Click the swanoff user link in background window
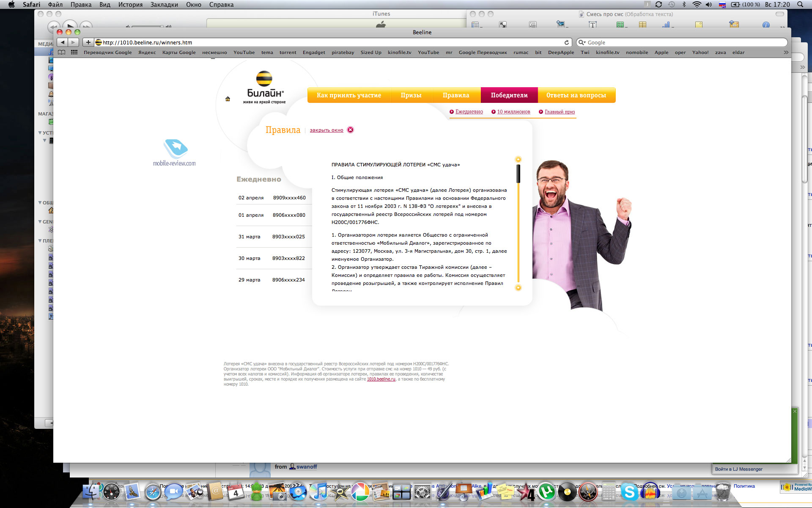 [306, 467]
